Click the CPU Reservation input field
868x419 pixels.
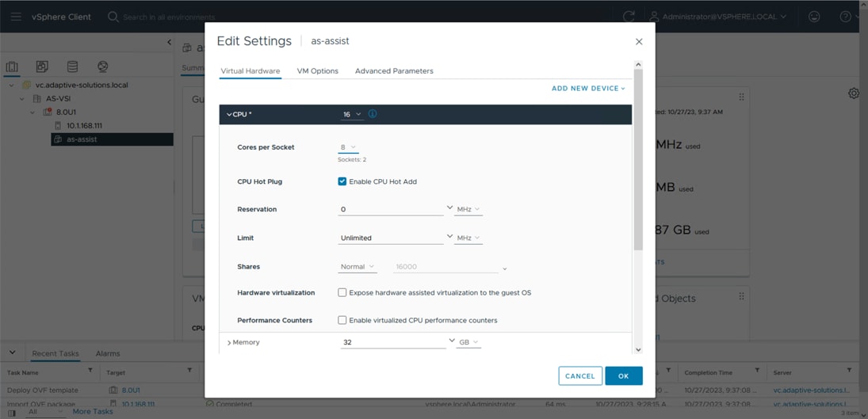click(x=390, y=209)
